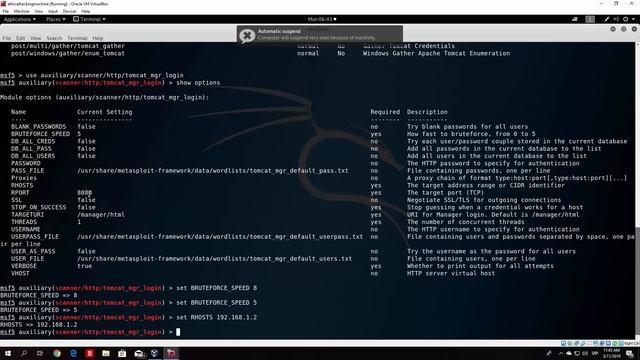Click the Kali workspace switcher icon
The height and width of the screenshot is (360, 640).
[590, 19]
